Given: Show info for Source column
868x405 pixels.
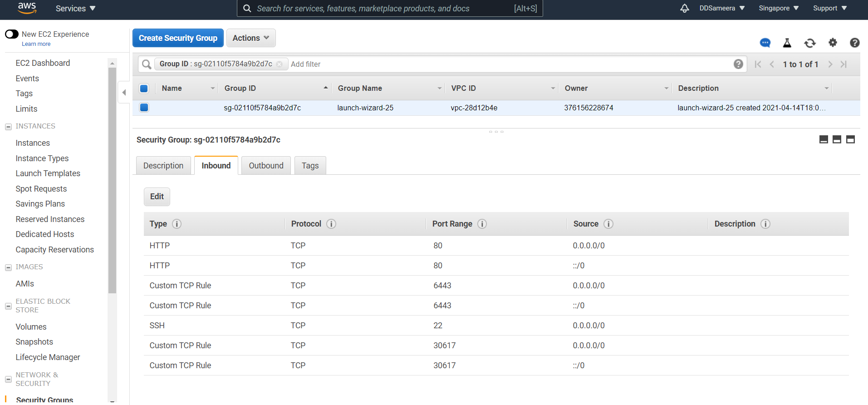Looking at the screenshot, I should [x=608, y=224].
